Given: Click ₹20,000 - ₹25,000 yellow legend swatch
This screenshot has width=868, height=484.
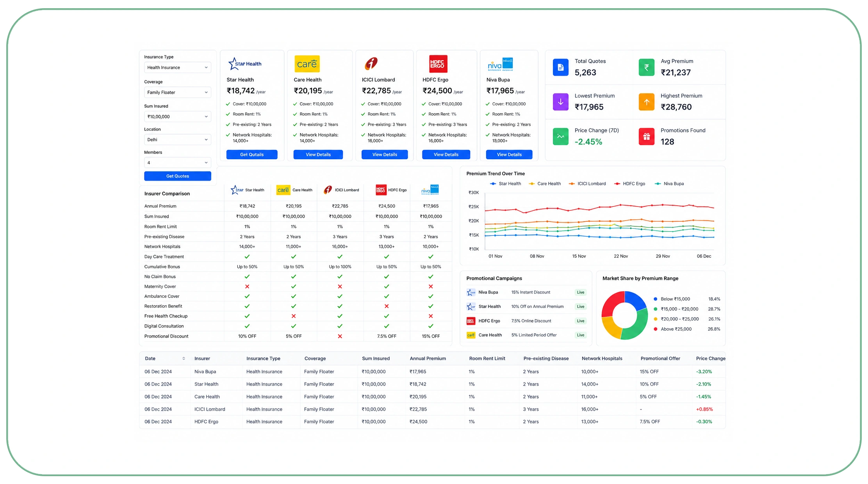Looking at the screenshot, I should [656, 319].
